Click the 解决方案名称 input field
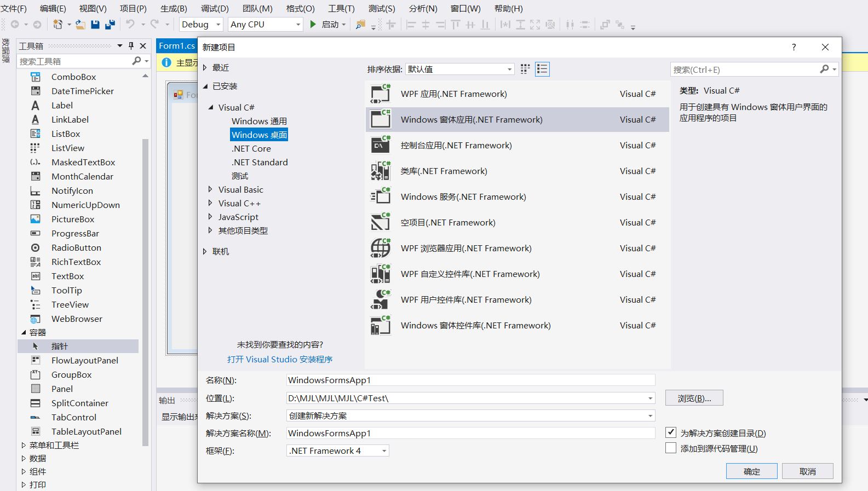Viewport: 868px width, 491px height. [x=470, y=433]
